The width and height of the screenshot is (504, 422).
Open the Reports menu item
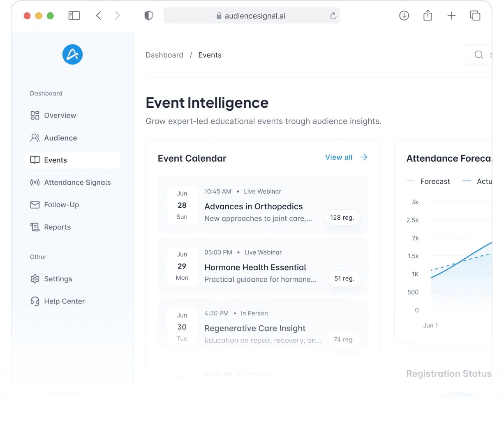click(72, 227)
